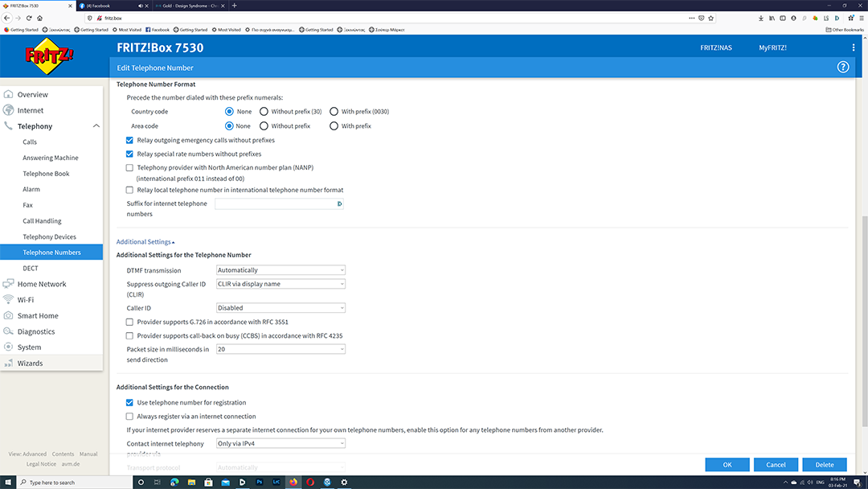Open the Suppress outgoing Caller ID dropdown
This screenshot has height=489, width=868.
coord(280,284)
